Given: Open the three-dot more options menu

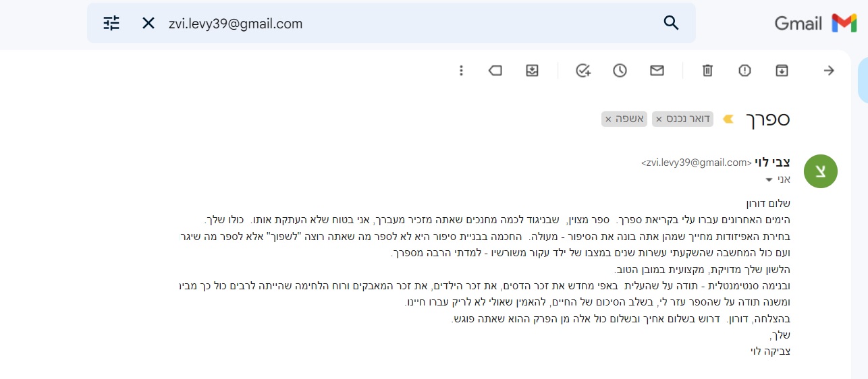Looking at the screenshot, I should (x=462, y=71).
